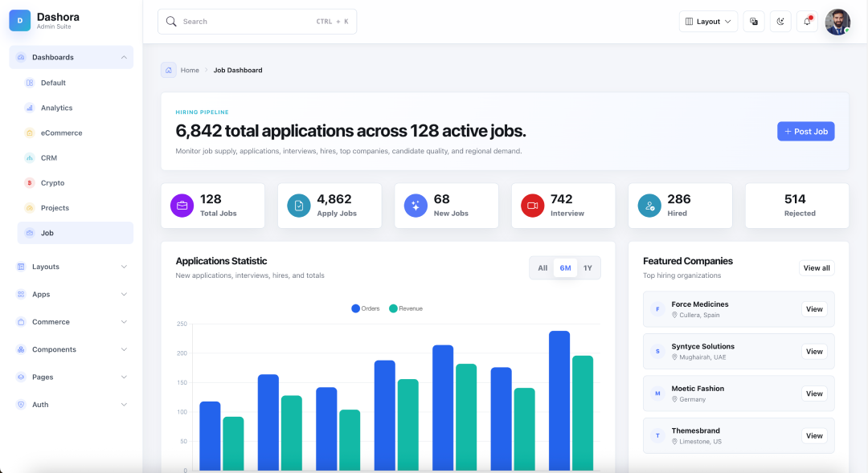Viewport: 868px width, 473px height.
Task: View the Themesbrand company
Action: click(x=814, y=436)
